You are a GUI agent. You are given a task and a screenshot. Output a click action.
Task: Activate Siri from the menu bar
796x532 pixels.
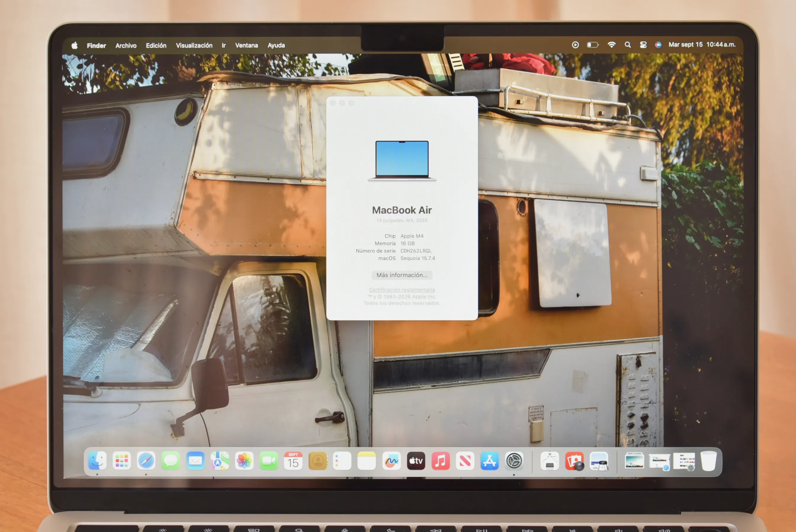pyautogui.click(x=658, y=45)
